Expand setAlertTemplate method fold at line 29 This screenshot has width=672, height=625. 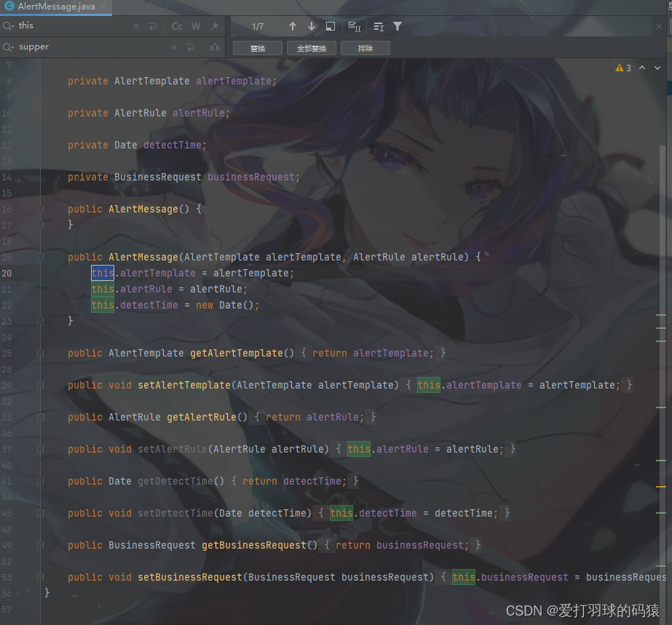click(x=40, y=385)
